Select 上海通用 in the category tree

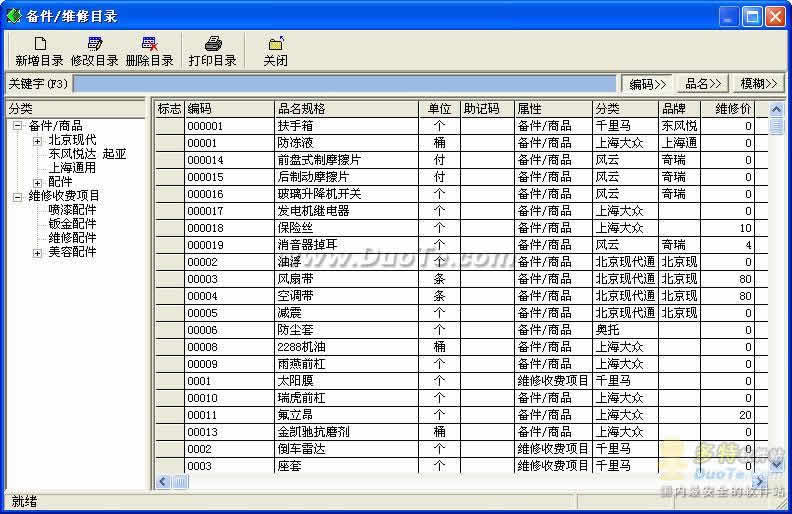point(72,168)
